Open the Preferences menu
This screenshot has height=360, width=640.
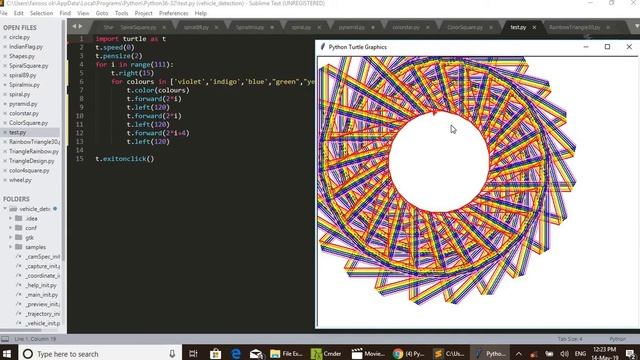pos(173,13)
